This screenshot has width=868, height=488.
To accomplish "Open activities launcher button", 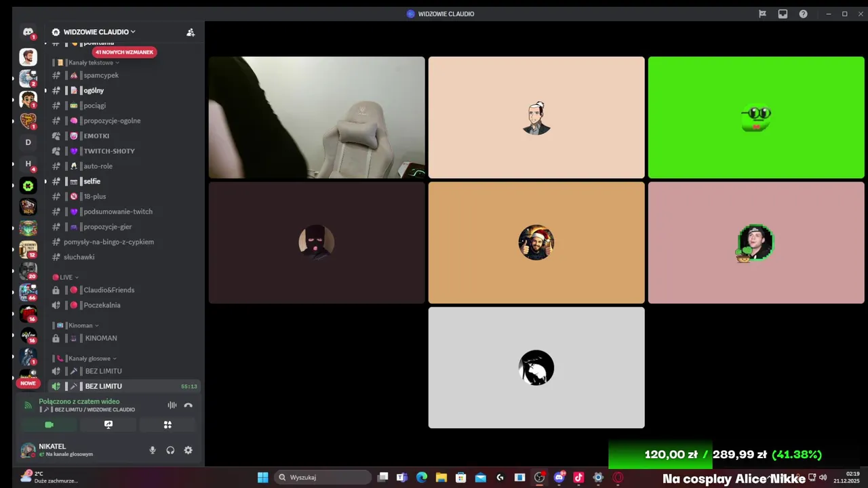I will [x=167, y=425].
